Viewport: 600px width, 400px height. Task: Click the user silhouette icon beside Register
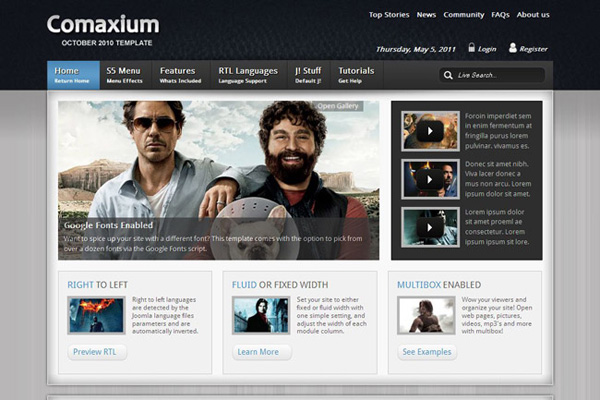click(513, 47)
